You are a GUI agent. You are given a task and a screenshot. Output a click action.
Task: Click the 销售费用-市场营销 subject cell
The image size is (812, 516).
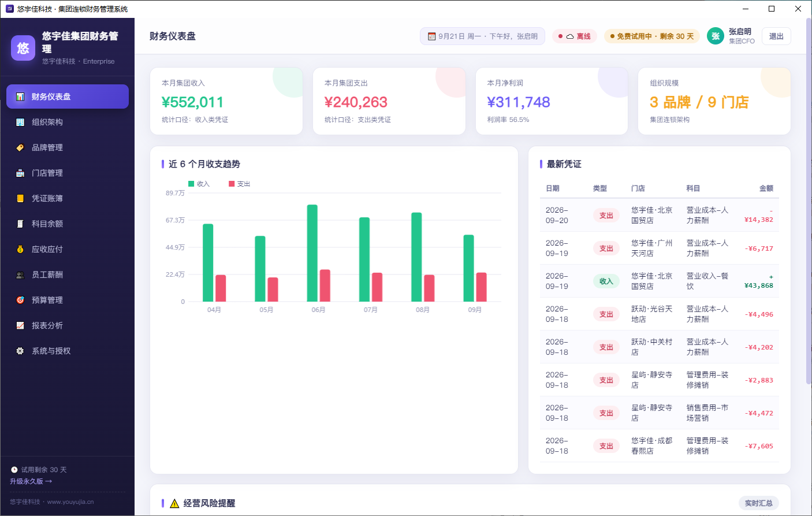coord(707,413)
